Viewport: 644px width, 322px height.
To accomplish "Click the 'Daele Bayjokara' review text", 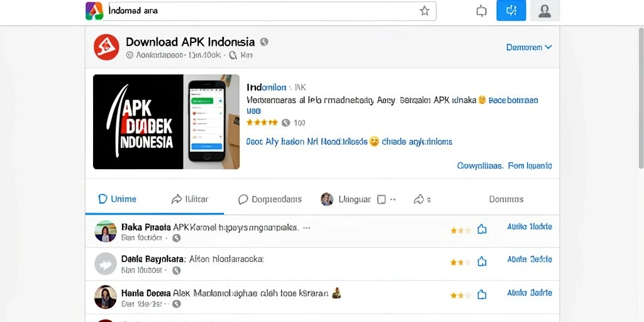I will click(x=192, y=259).
